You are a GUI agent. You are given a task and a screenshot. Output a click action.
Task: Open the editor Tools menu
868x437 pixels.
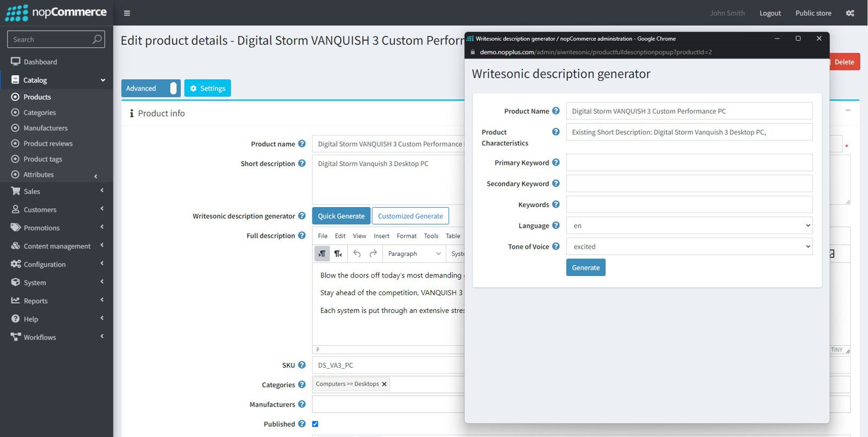[x=431, y=236]
